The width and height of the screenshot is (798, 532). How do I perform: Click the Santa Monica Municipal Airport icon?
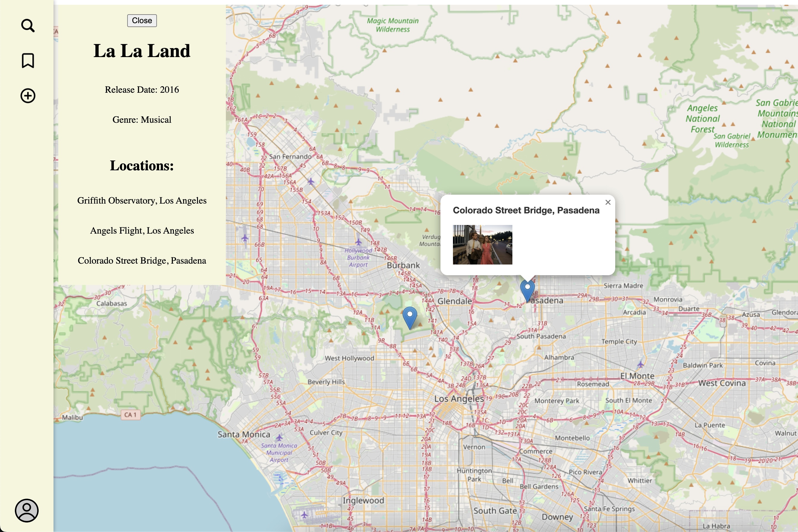pos(279,437)
